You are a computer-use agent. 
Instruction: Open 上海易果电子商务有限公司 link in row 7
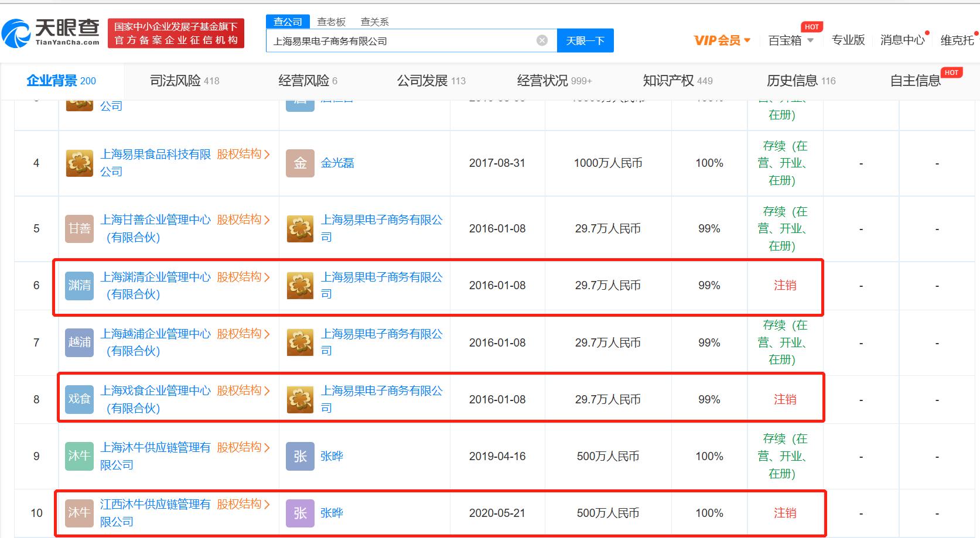coord(381,342)
